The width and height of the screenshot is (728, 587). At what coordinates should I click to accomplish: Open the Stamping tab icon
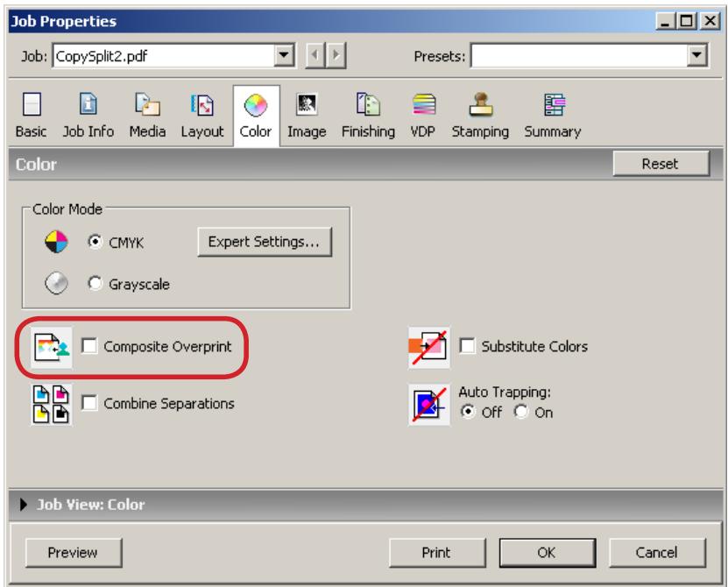(481, 104)
